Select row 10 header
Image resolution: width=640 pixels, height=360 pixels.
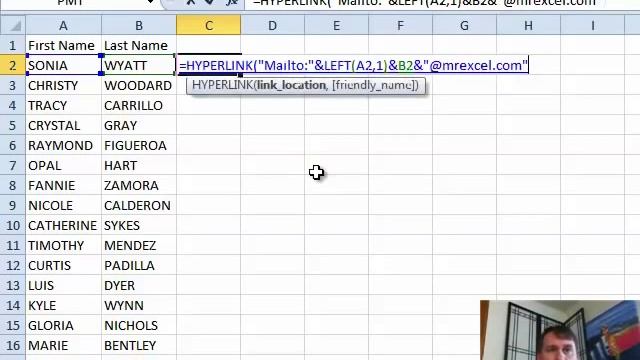point(13,225)
